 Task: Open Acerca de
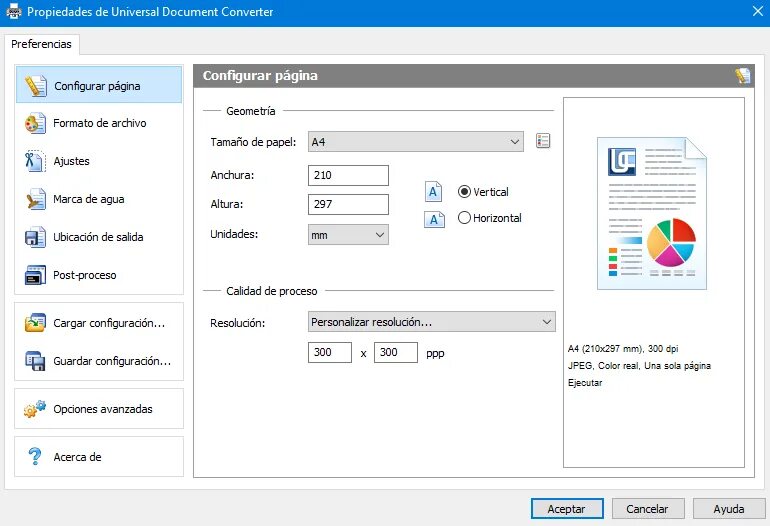[99, 457]
